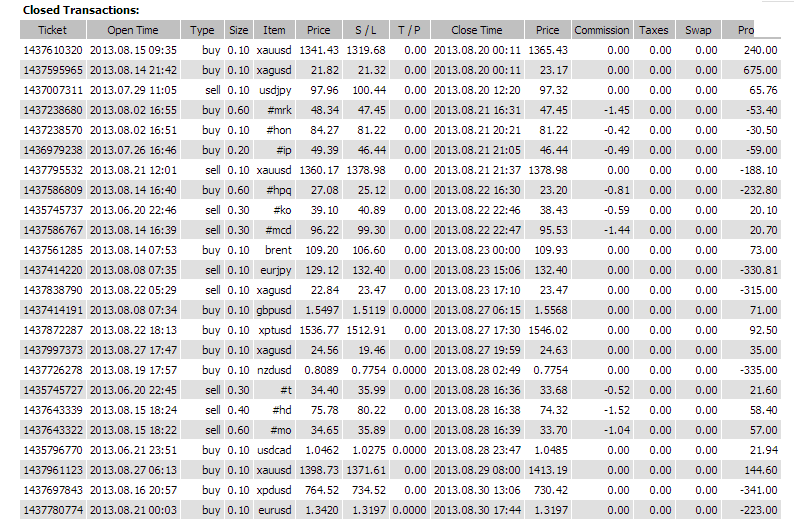Click open price 1536.77

(319, 330)
